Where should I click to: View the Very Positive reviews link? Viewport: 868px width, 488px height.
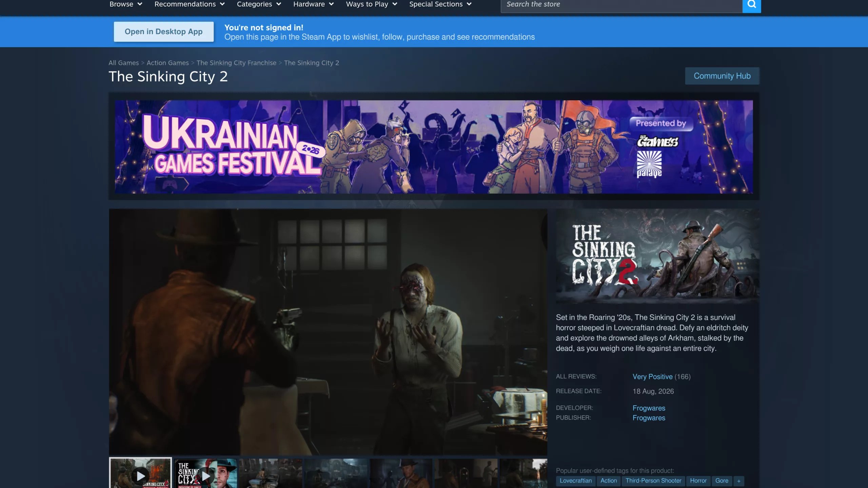coord(652,377)
